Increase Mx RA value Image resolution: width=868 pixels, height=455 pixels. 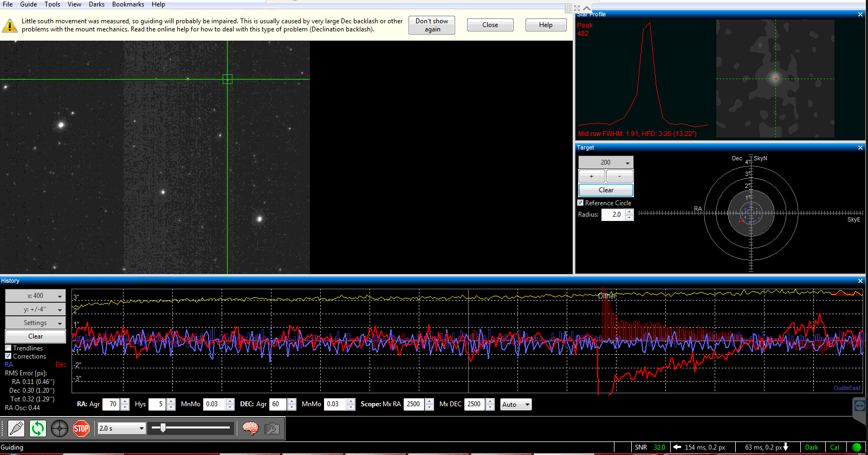[430, 401]
